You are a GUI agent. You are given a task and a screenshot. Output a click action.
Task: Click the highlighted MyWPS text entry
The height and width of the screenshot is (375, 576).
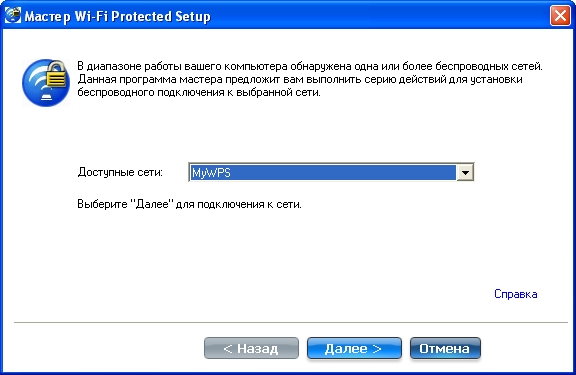tap(212, 173)
